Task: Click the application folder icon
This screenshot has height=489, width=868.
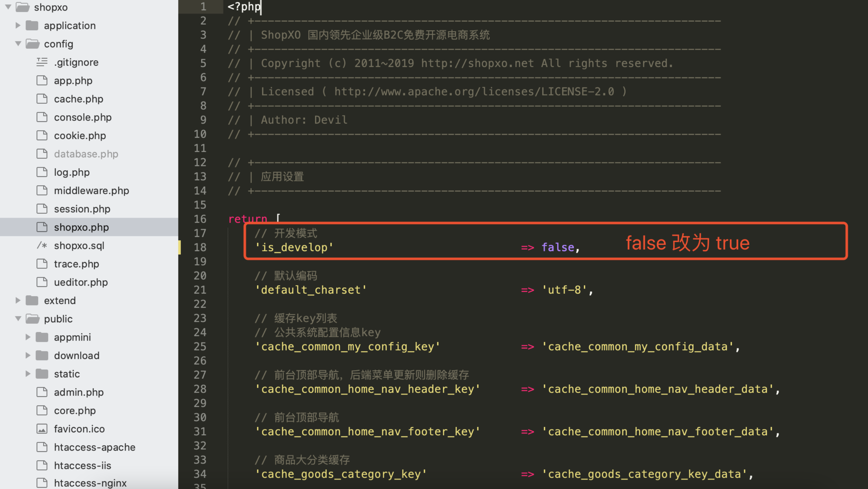Action: tap(32, 25)
